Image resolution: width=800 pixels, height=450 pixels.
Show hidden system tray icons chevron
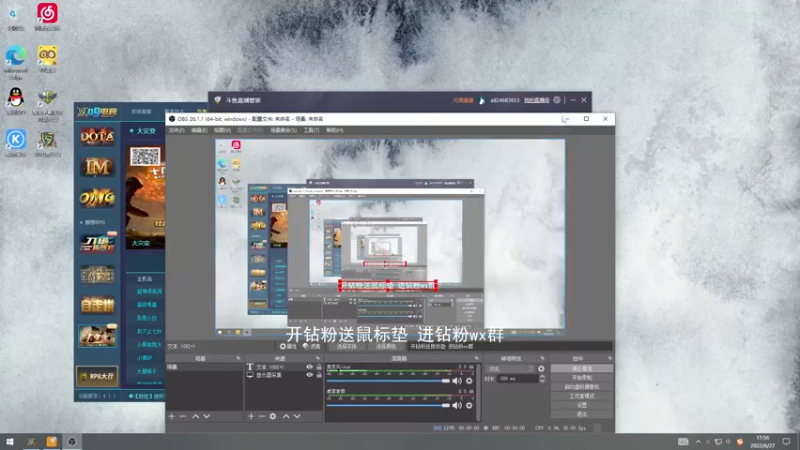(698, 442)
